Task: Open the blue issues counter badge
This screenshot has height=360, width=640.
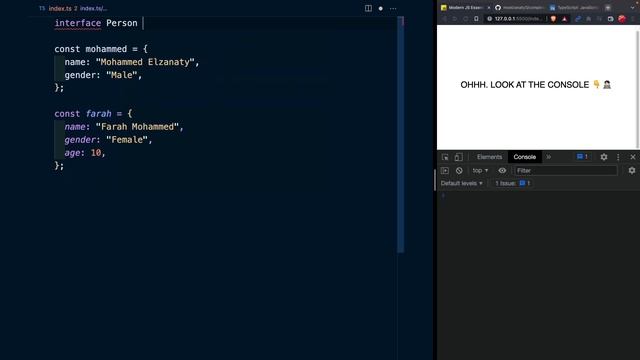Action: (x=582, y=157)
